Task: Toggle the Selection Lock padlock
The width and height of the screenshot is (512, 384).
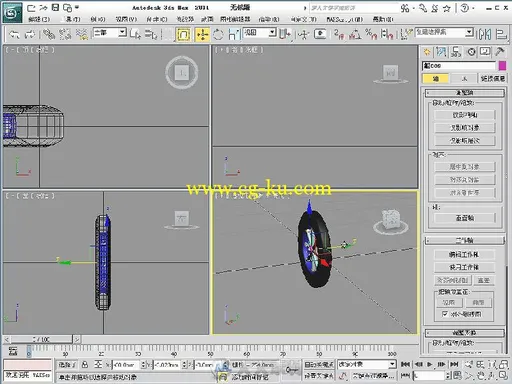Action: [x=85, y=364]
